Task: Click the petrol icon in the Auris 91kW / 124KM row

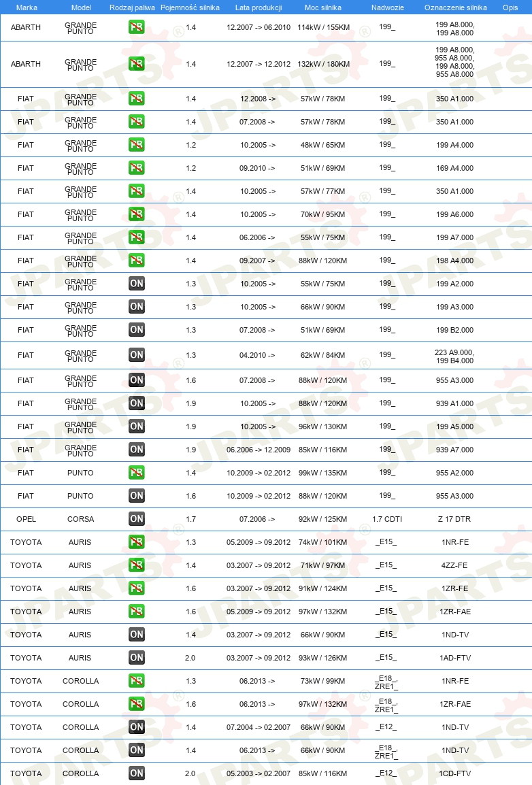Action: pos(137,588)
